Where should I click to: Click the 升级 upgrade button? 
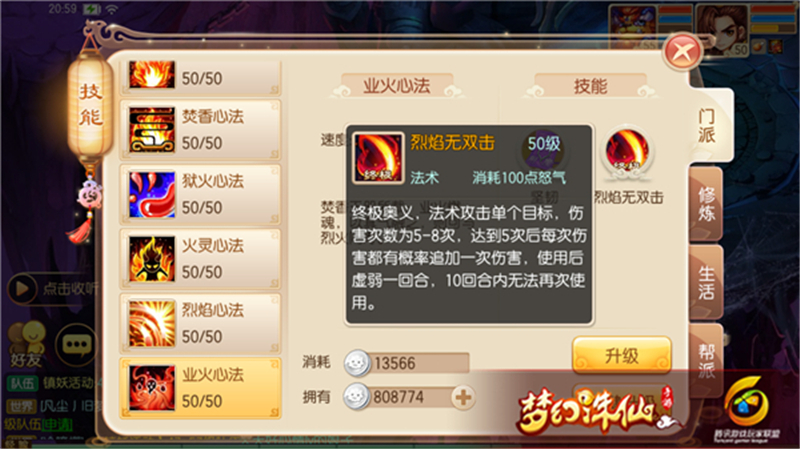621,355
